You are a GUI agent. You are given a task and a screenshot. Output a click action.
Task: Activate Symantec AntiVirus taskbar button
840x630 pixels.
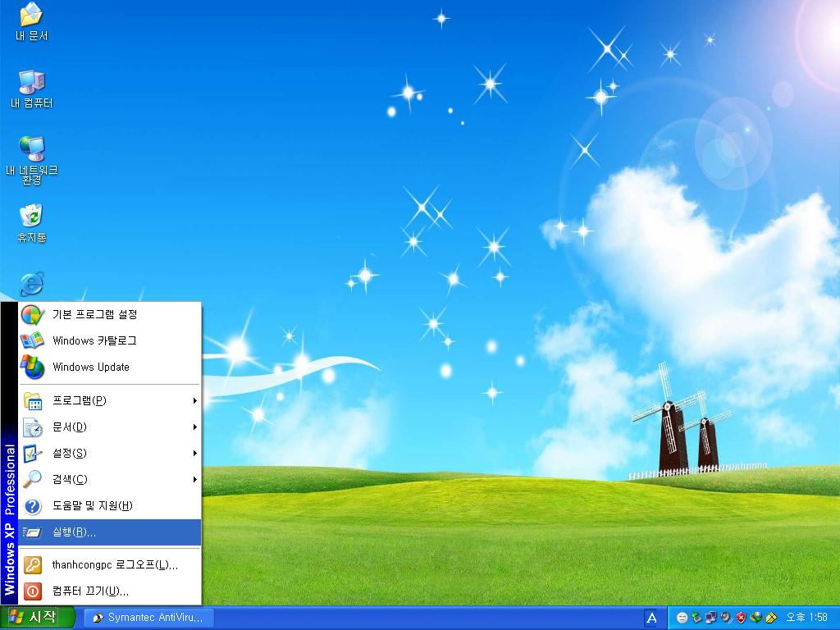[x=149, y=618]
